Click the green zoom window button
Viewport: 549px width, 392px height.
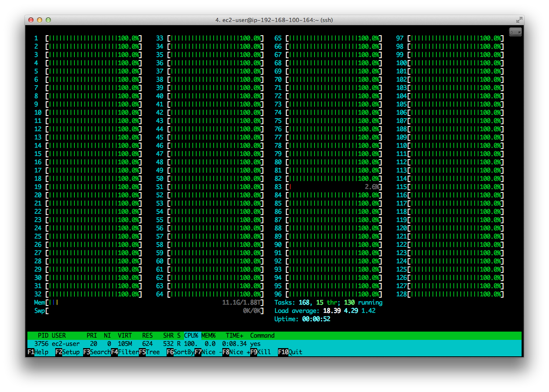pyautogui.click(x=48, y=20)
